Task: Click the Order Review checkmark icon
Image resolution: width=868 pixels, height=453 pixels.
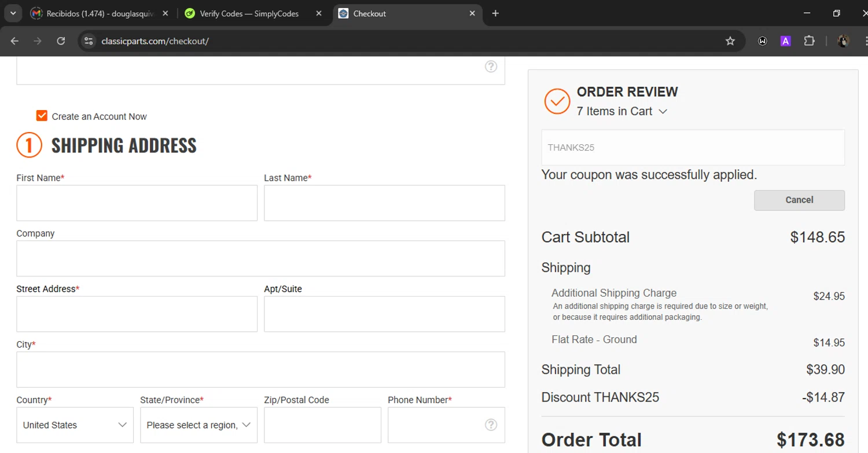Action: coord(557,101)
